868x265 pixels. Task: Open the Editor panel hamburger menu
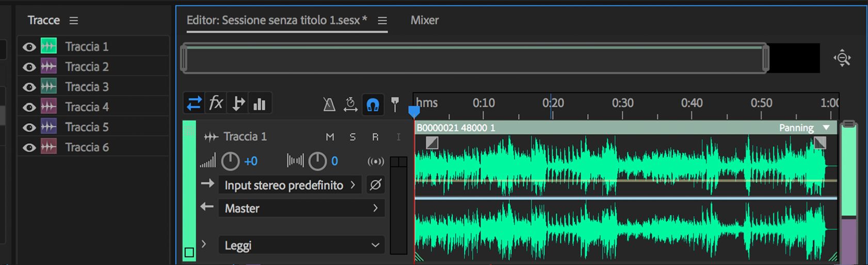[382, 21]
